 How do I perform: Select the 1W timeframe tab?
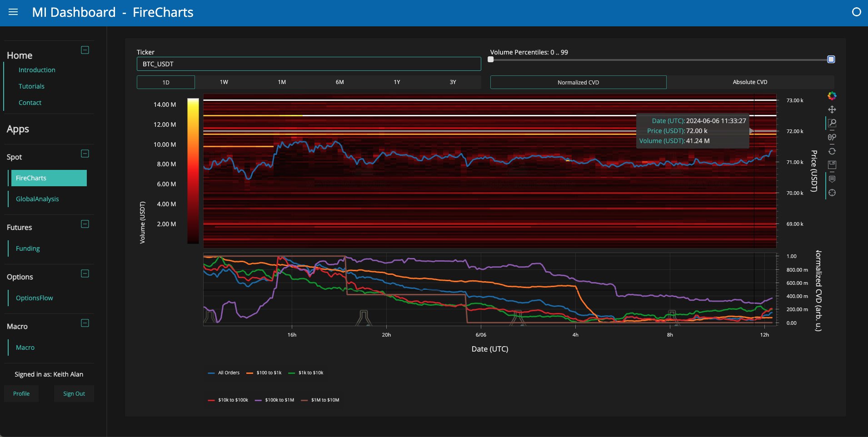point(224,82)
